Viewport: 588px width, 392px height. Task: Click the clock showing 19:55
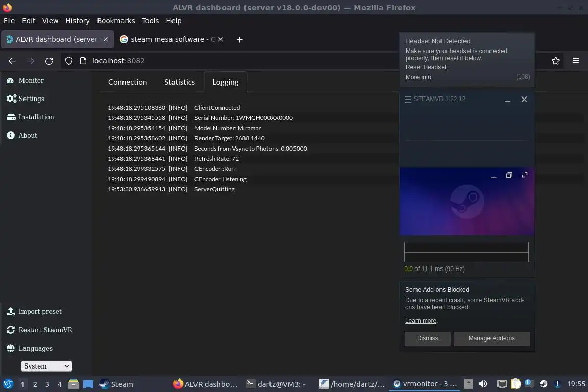click(576, 384)
